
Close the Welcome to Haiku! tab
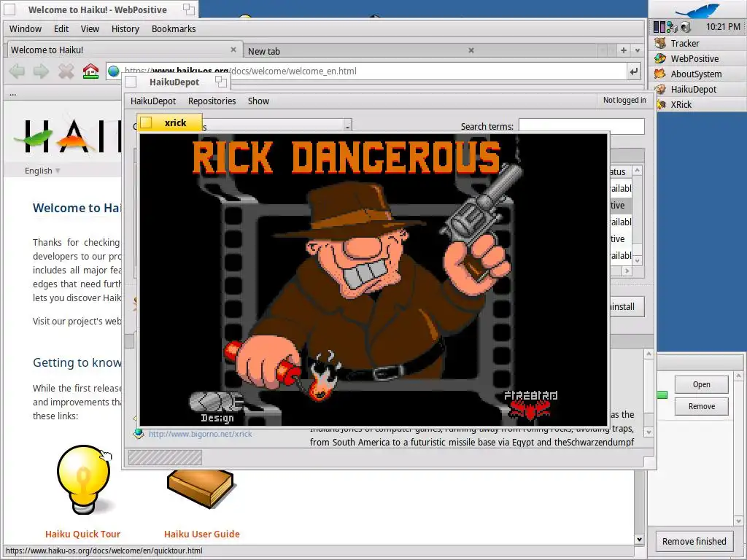click(x=233, y=50)
